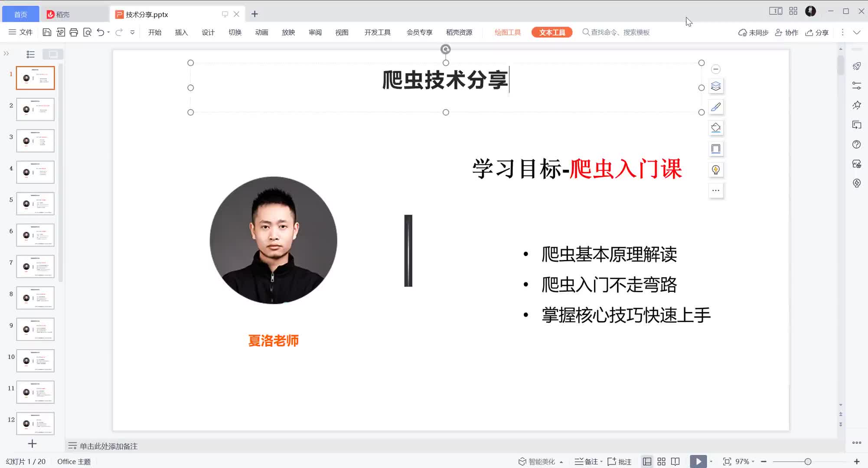Click the zoom slider handle
868x468 pixels.
point(808,461)
